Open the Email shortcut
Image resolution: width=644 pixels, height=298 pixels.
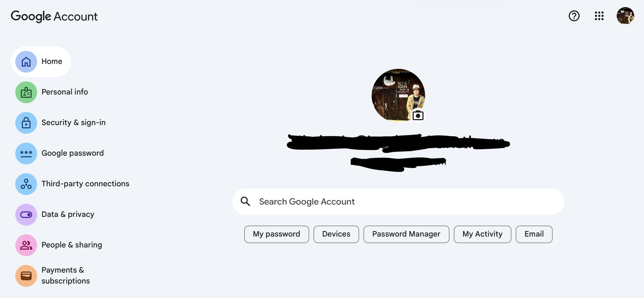click(534, 234)
